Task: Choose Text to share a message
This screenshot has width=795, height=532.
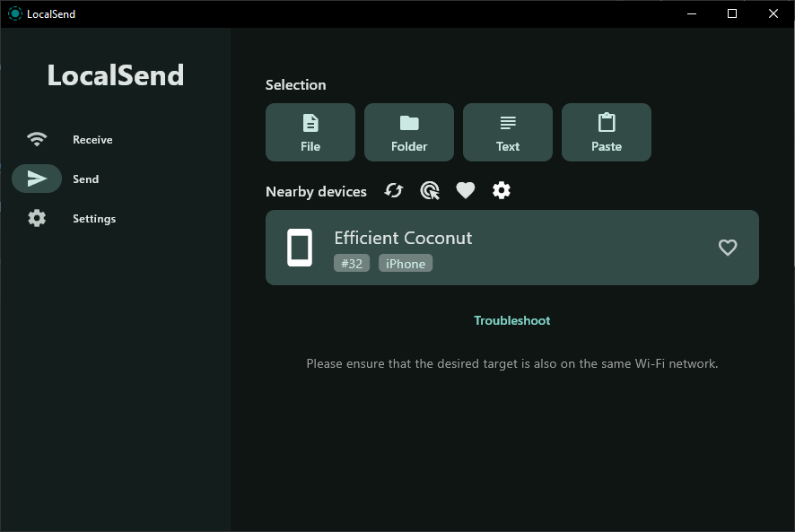Action: (507, 132)
